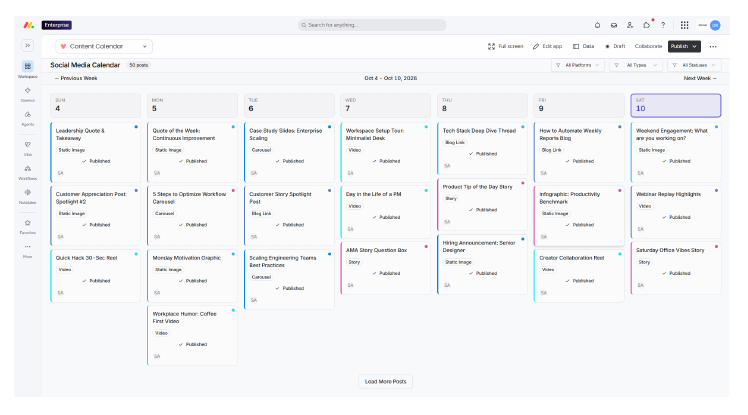Click Story tag on Product Tip card
The height and width of the screenshot is (415, 748).
point(451,198)
